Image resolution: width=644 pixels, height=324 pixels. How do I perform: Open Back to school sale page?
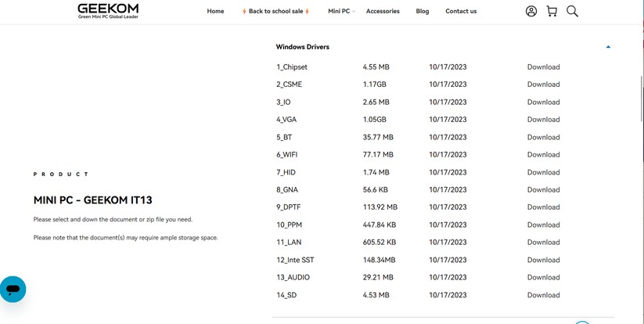(275, 11)
